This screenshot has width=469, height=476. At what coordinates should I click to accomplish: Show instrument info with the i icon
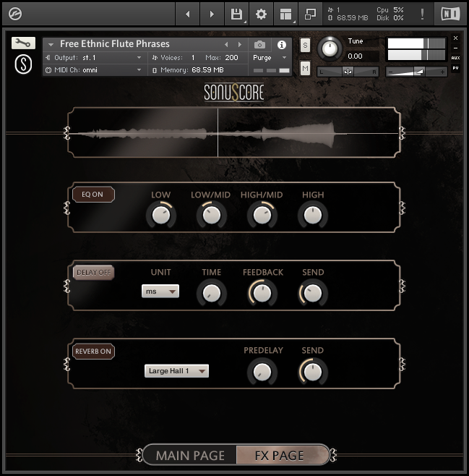pyautogui.click(x=282, y=44)
